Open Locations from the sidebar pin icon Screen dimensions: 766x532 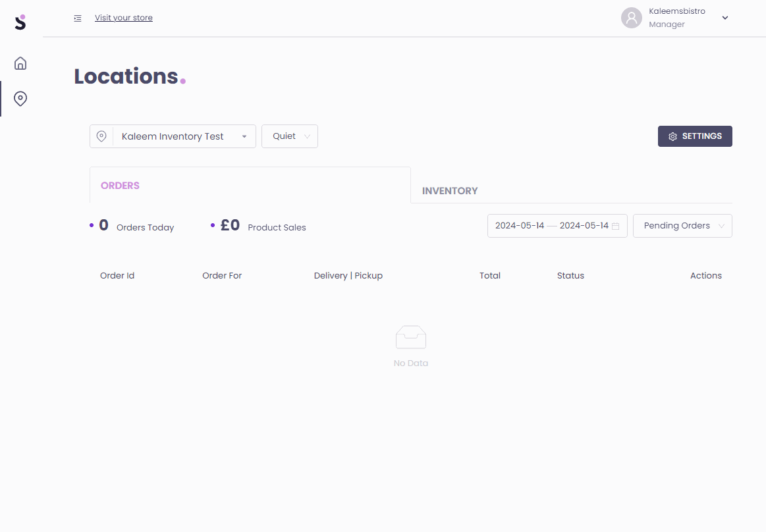(20, 99)
